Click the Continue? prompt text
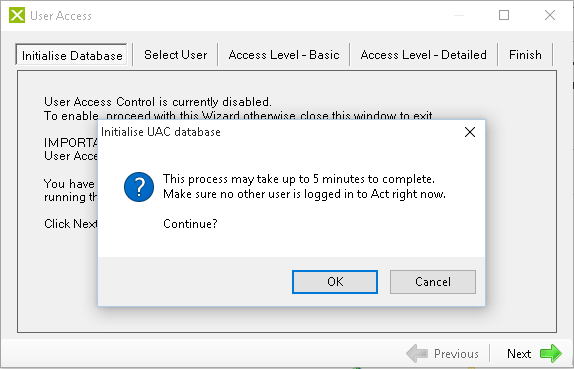 tap(190, 223)
